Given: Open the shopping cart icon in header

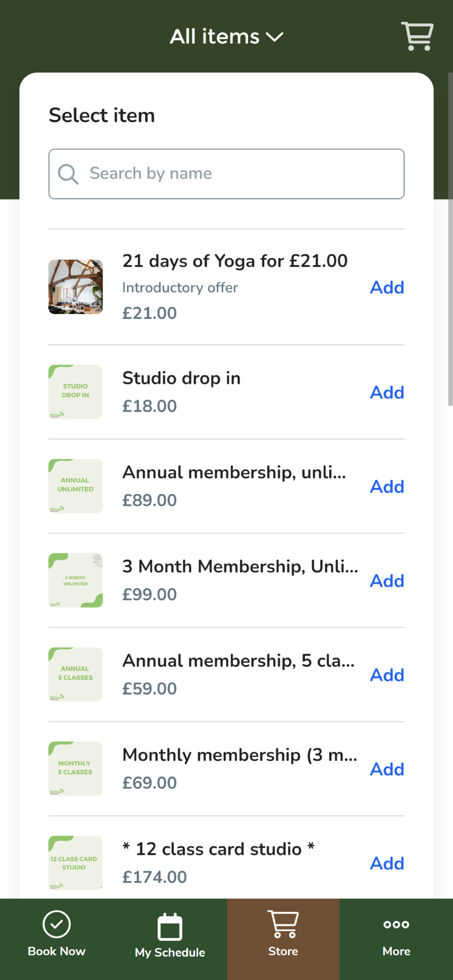Looking at the screenshot, I should pos(417,36).
